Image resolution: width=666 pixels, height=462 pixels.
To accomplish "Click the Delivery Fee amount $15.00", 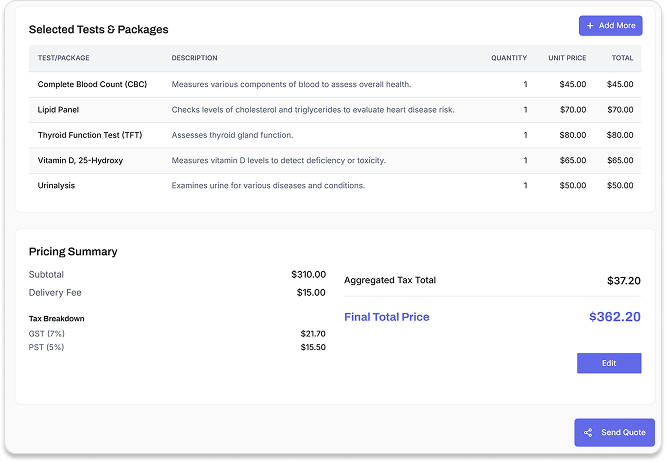I will coord(308,293).
